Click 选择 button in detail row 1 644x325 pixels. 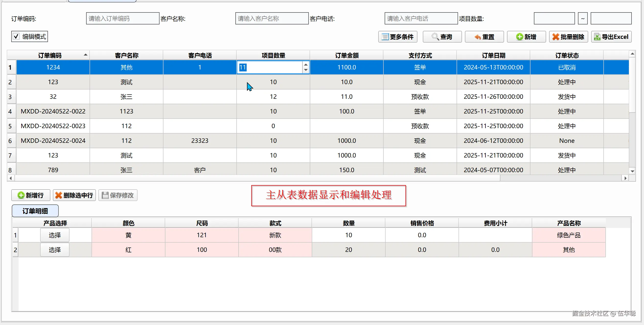[x=55, y=235]
